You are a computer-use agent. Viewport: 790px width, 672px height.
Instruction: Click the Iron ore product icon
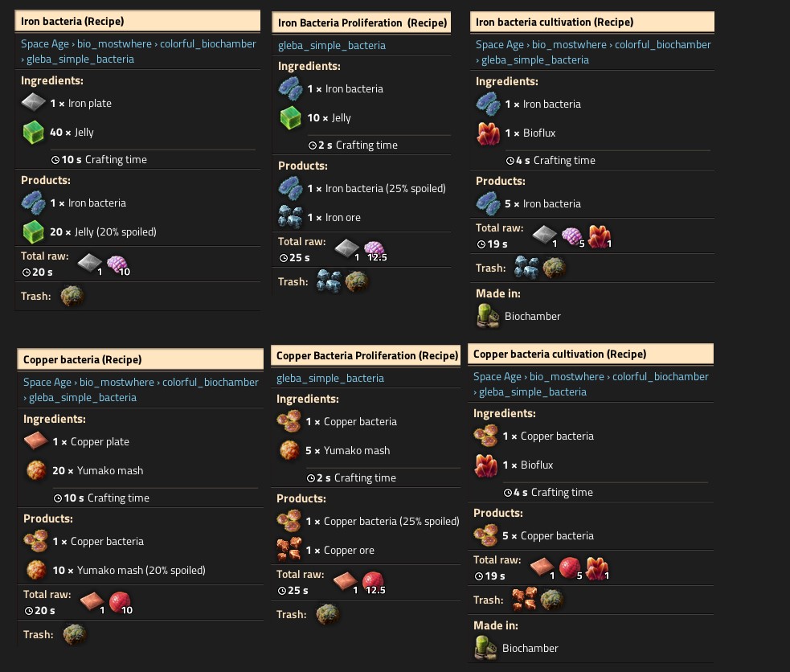coord(290,217)
